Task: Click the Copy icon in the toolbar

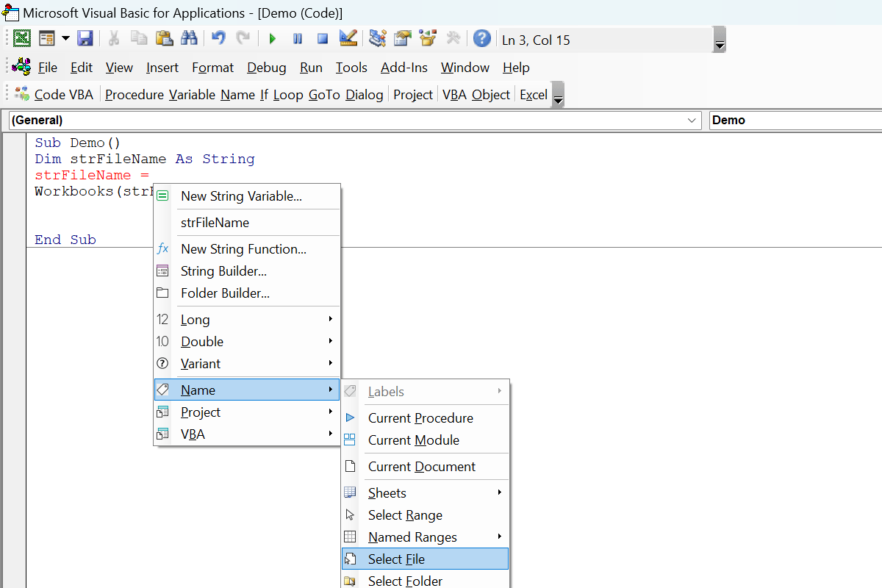Action: 139,39
